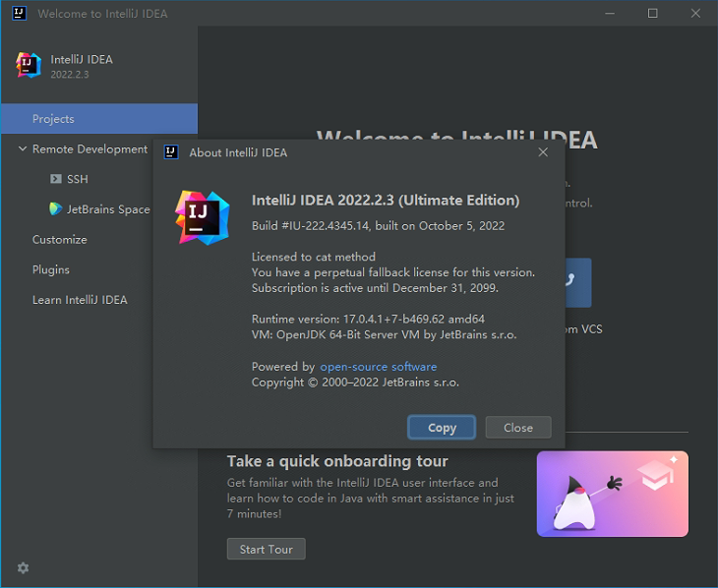Select SSH under Remote Development
This screenshot has width=718, height=588.
pyautogui.click(x=78, y=179)
